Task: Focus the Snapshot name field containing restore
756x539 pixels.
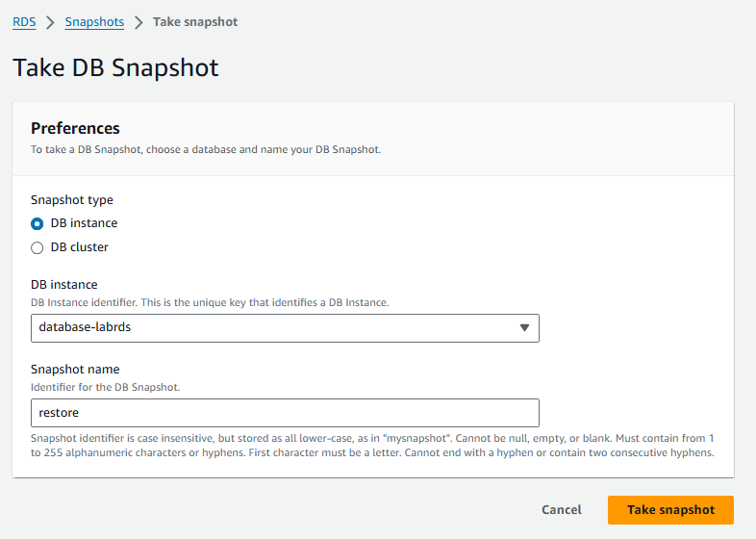Action: 284,413
